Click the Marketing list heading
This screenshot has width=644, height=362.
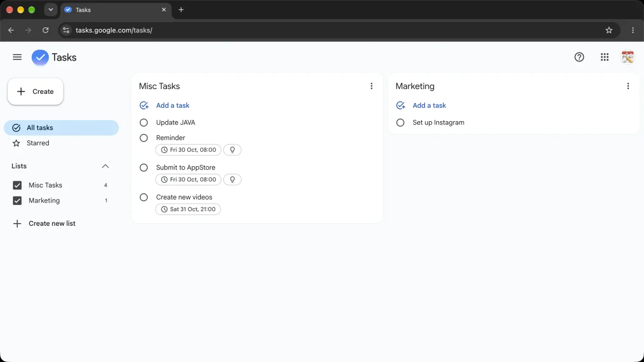(415, 86)
